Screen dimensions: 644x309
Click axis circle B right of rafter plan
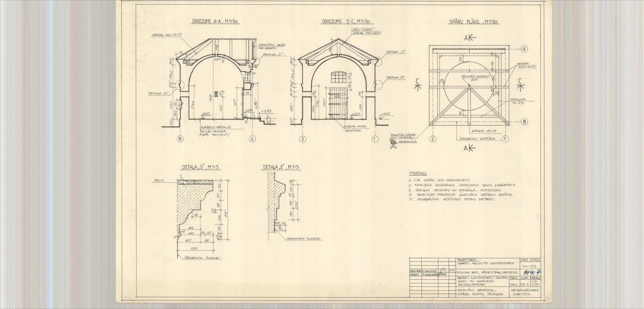(x=524, y=122)
